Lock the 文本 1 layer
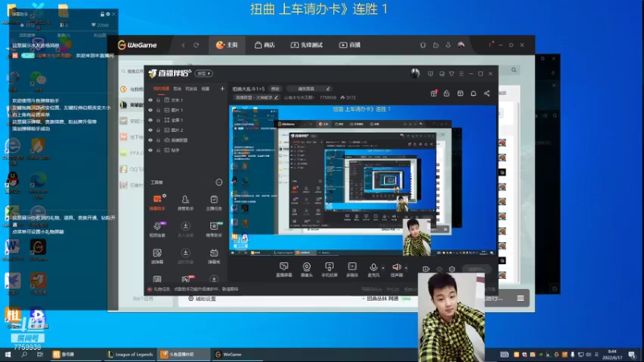This screenshot has width=644, height=362. point(158,100)
